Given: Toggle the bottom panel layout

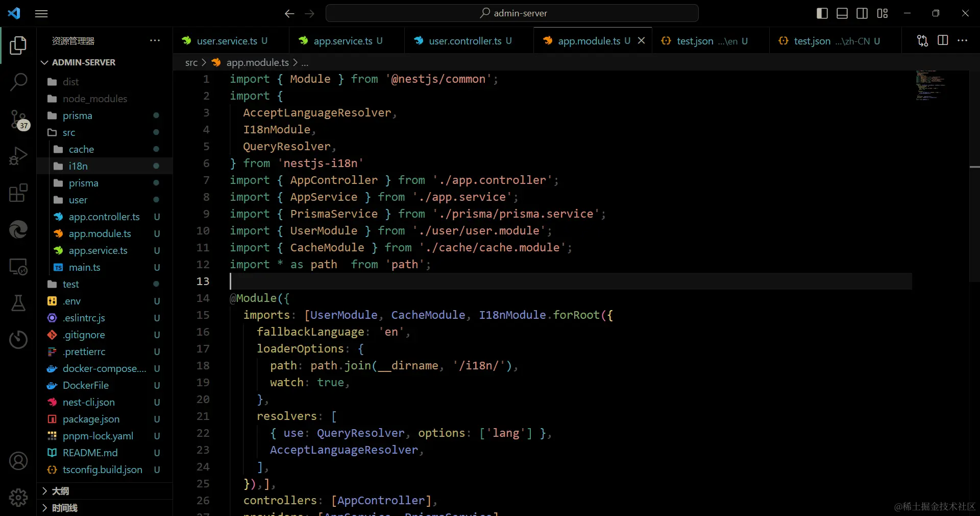Looking at the screenshot, I should click(x=842, y=13).
